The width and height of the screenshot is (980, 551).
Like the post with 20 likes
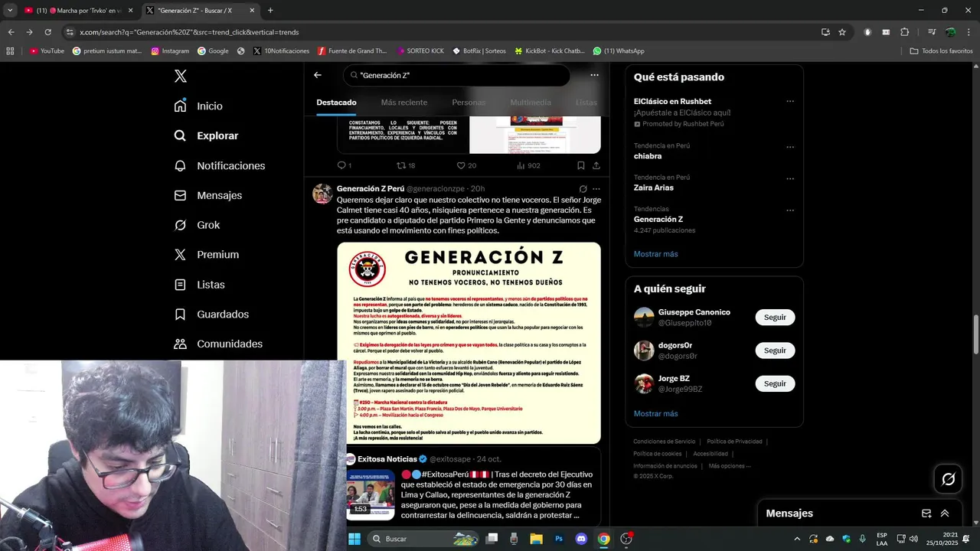(466, 165)
